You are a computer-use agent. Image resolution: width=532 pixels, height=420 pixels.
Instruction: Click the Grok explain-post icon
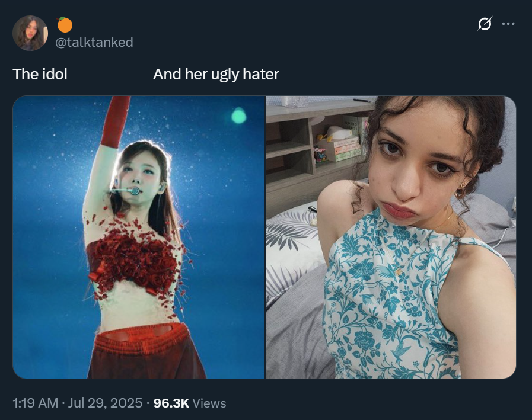pyautogui.click(x=485, y=24)
